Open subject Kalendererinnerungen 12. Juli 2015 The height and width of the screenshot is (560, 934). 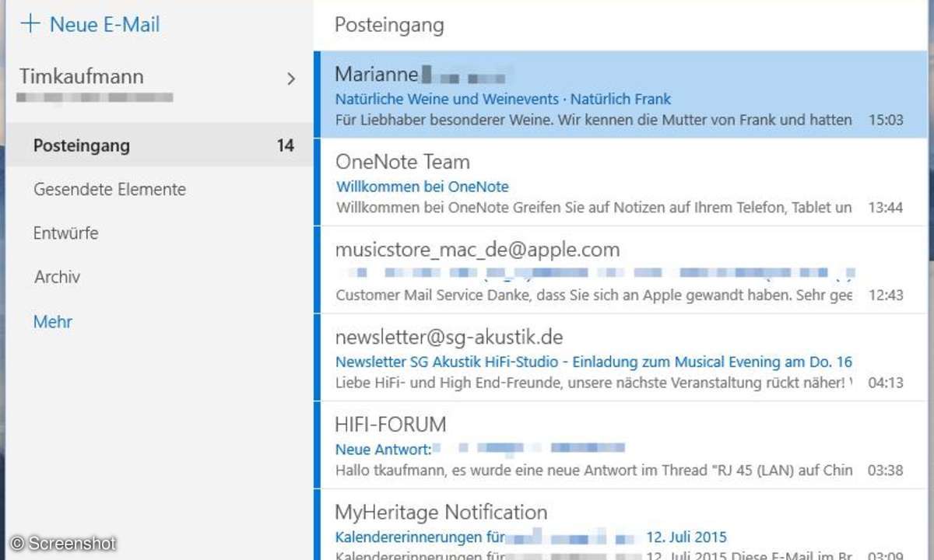(x=531, y=537)
